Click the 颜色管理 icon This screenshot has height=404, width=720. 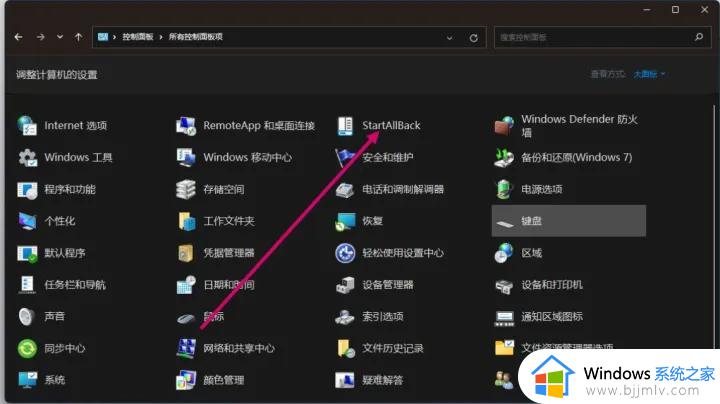186,380
